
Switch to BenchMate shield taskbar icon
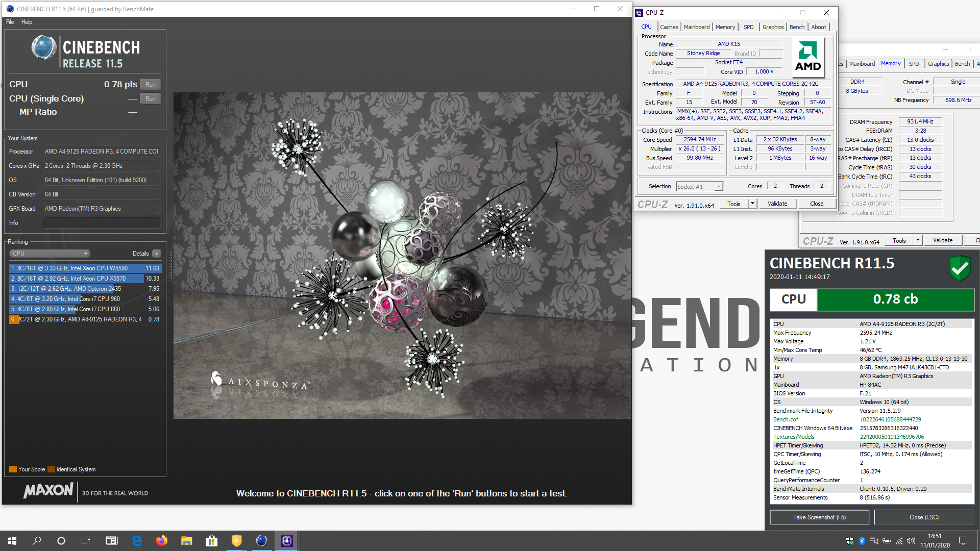pyautogui.click(x=236, y=541)
